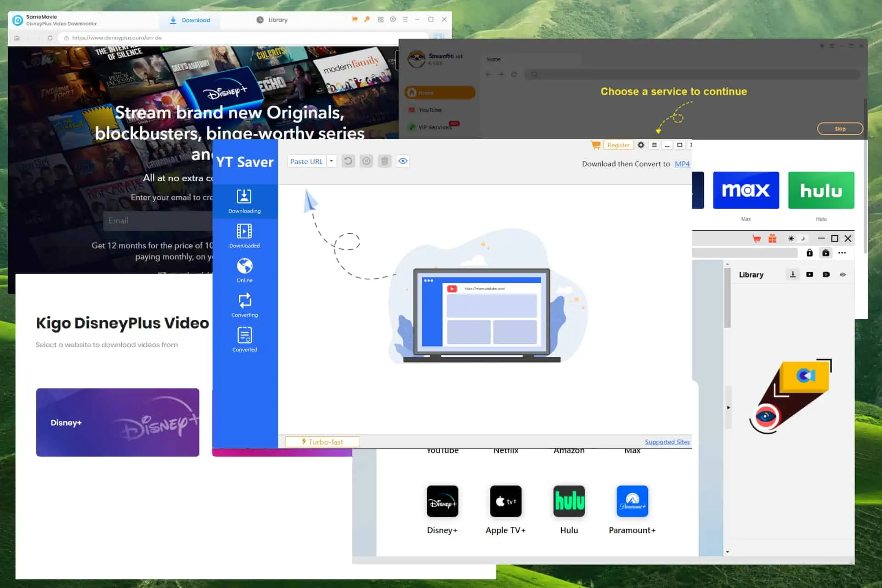Open the Converted section in YT Saver
882x588 pixels.
pyautogui.click(x=244, y=340)
